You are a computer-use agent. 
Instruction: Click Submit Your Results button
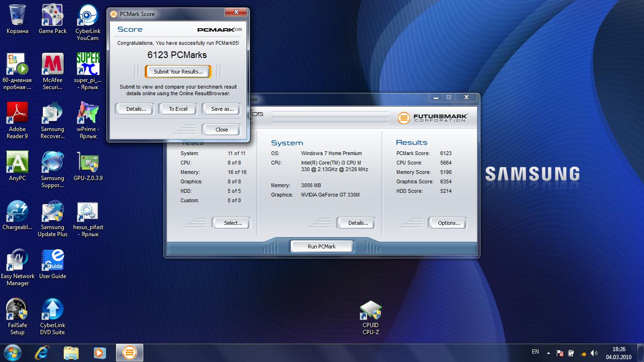click(x=178, y=72)
